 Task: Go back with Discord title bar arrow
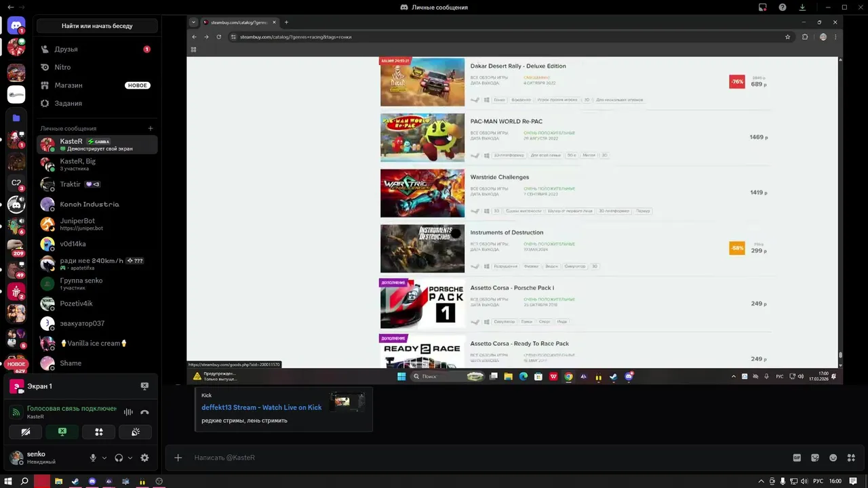point(9,7)
